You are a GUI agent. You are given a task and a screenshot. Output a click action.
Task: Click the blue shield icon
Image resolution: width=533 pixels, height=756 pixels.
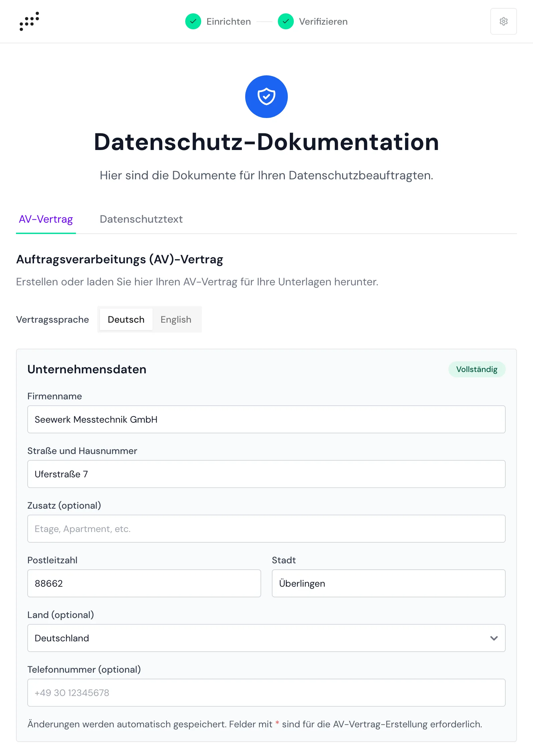coord(266,97)
